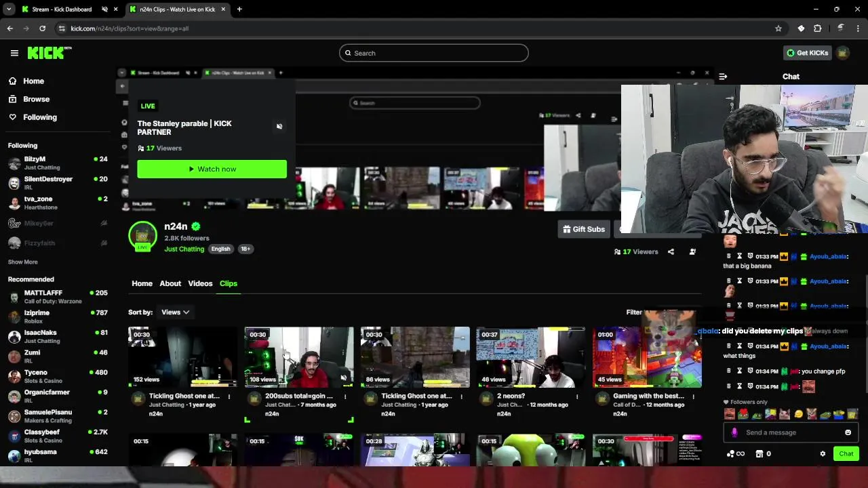Click the Send a message input

tap(791, 432)
